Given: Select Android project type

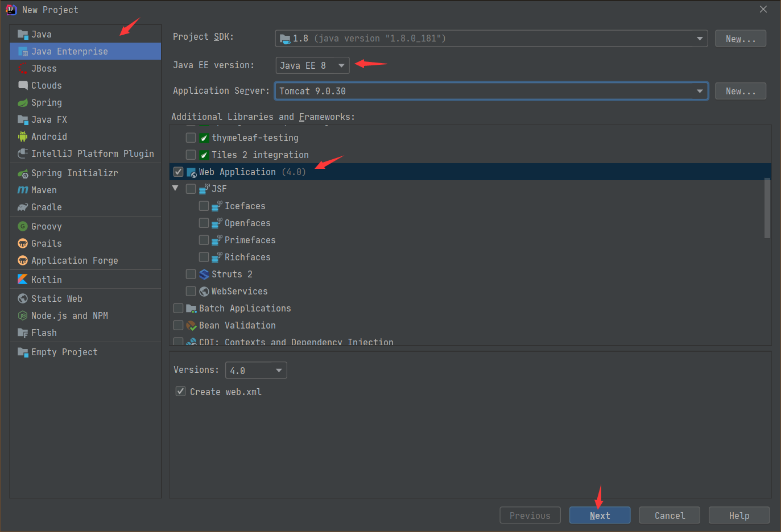Looking at the screenshot, I should tap(85, 136).
